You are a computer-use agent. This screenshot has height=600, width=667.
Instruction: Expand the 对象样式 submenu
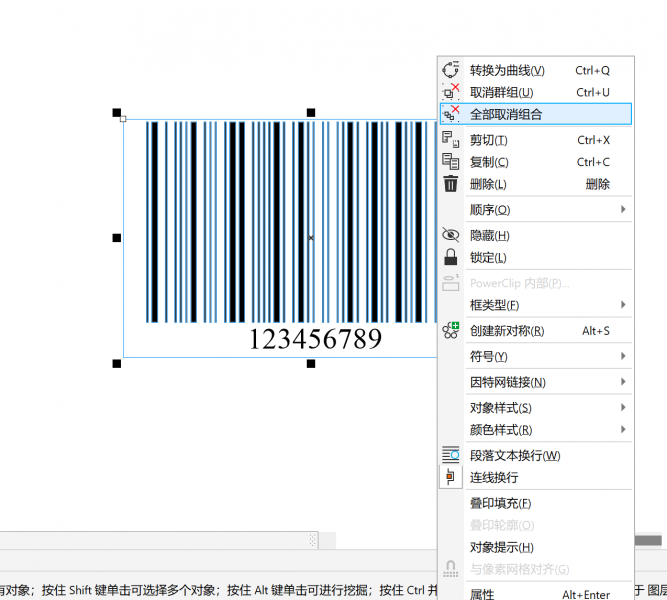536,407
